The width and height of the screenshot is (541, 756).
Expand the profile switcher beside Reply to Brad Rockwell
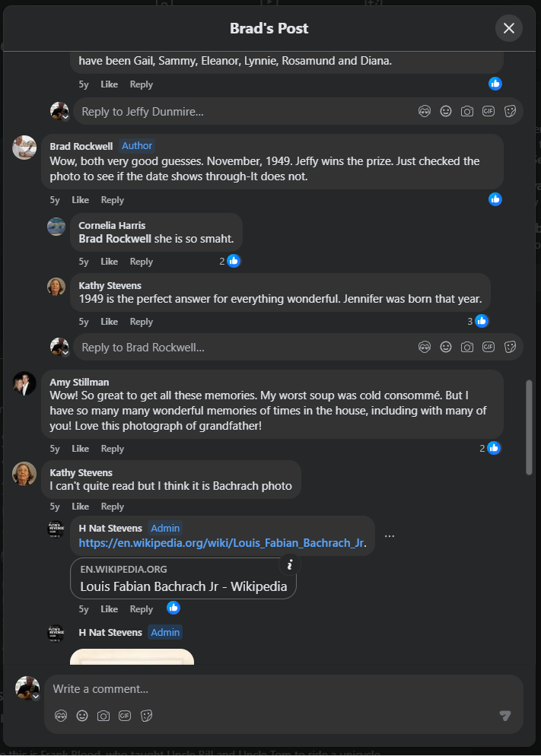[x=65, y=353]
